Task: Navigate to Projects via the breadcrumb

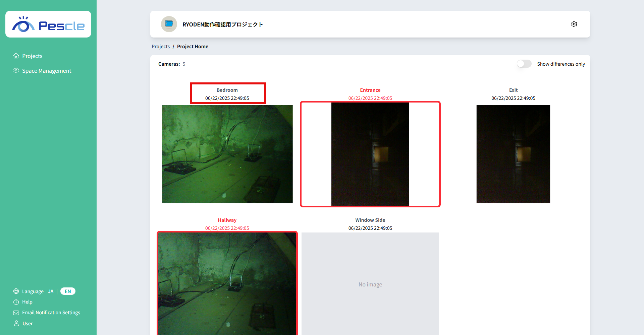Action: 160,46
